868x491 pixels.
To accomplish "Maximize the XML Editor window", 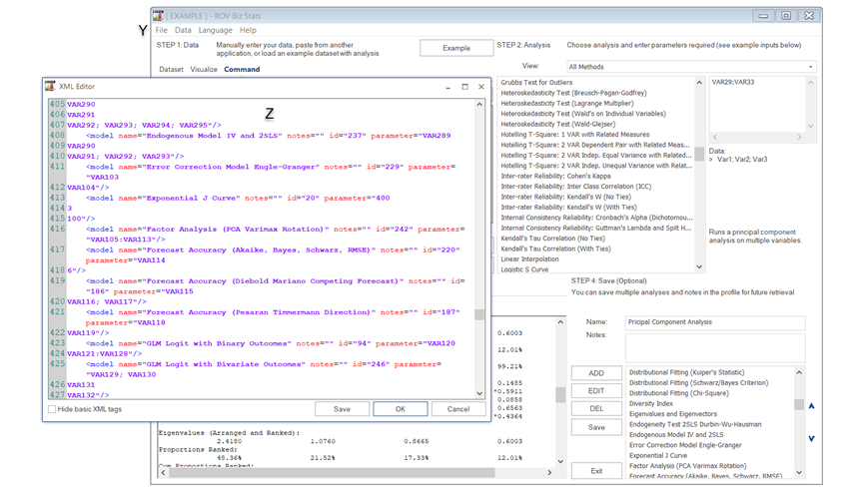I will 465,86.
